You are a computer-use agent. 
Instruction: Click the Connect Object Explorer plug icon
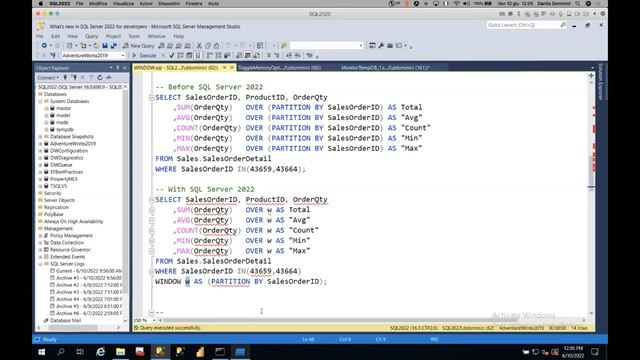(x=65, y=78)
